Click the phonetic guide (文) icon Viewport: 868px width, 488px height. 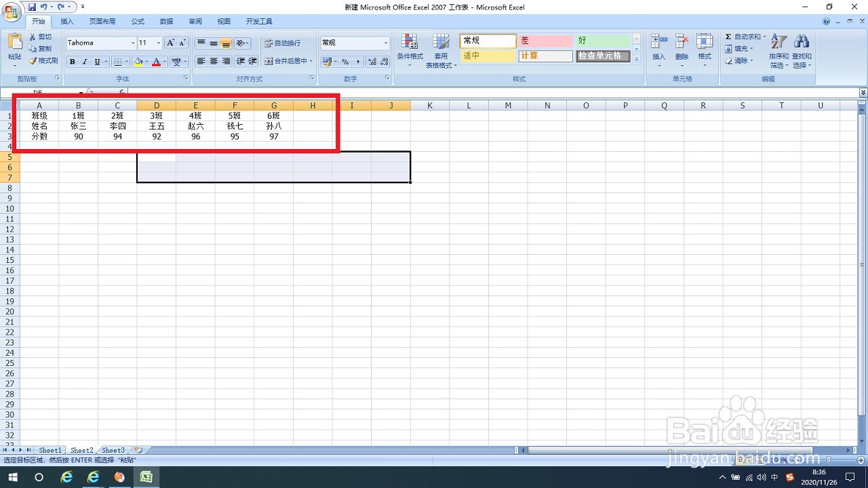tap(178, 62)
